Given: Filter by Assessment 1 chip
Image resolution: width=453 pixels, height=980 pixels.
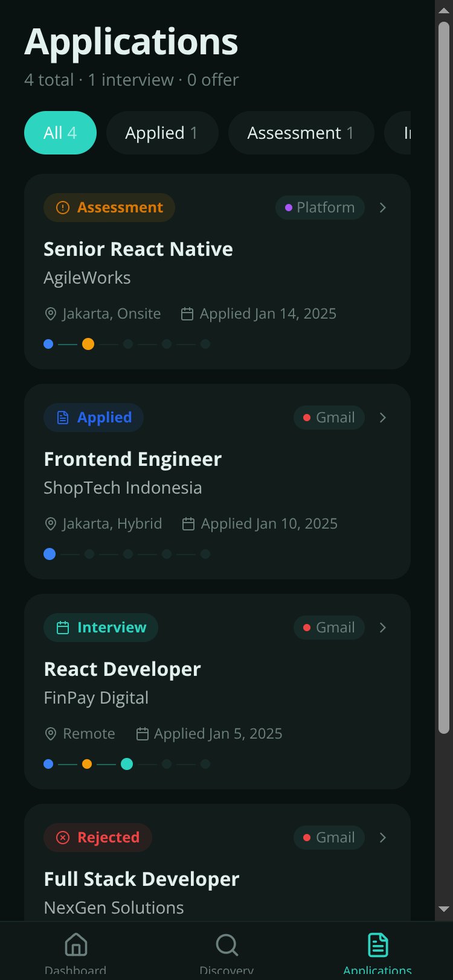Looking at the screenshot, I should point(301,133).
